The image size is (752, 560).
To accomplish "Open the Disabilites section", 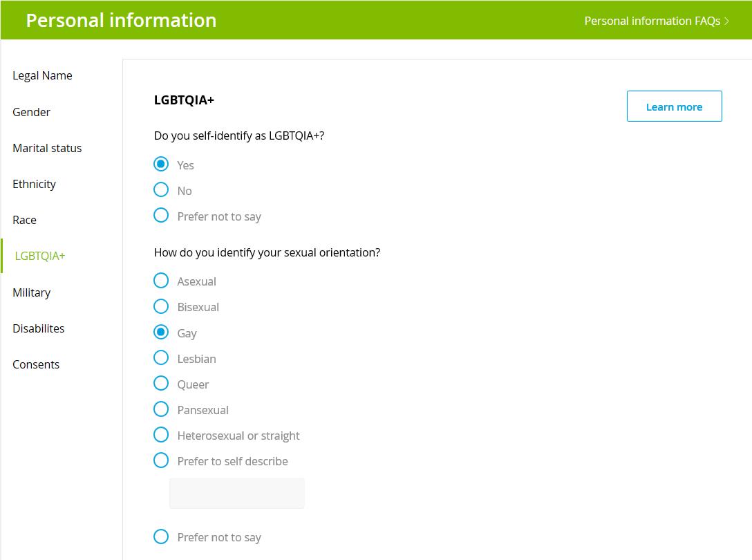I will pos(39,328).
